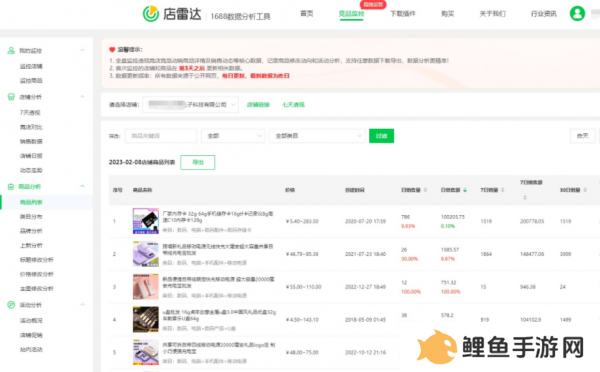Click the sort icon under 7日销售额
Screen dimensions: 600x372
coord(525,197)
